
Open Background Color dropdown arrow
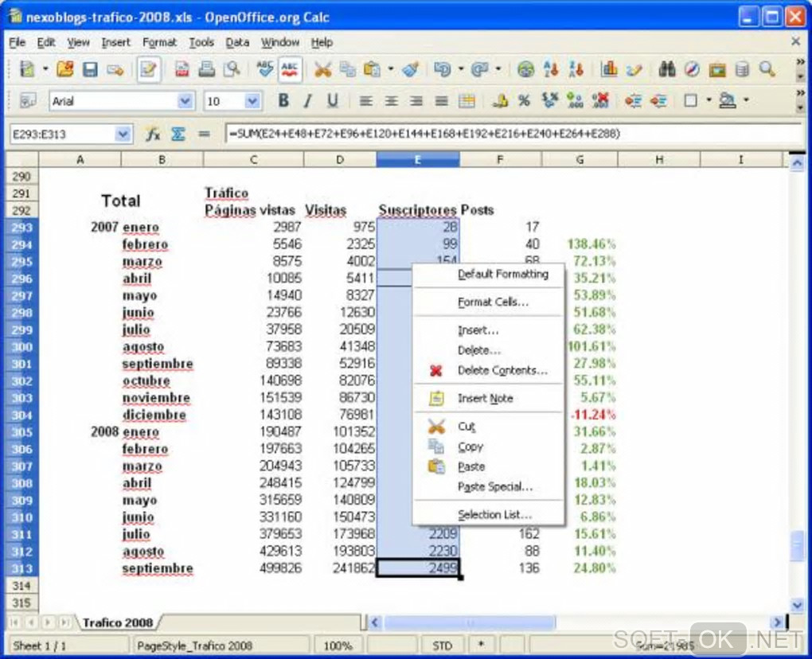pos(746,100)
